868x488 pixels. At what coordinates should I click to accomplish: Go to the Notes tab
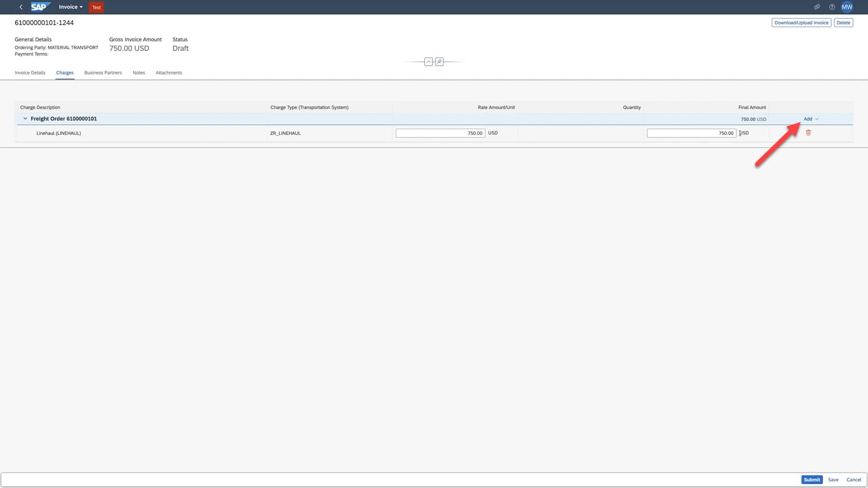139,73
